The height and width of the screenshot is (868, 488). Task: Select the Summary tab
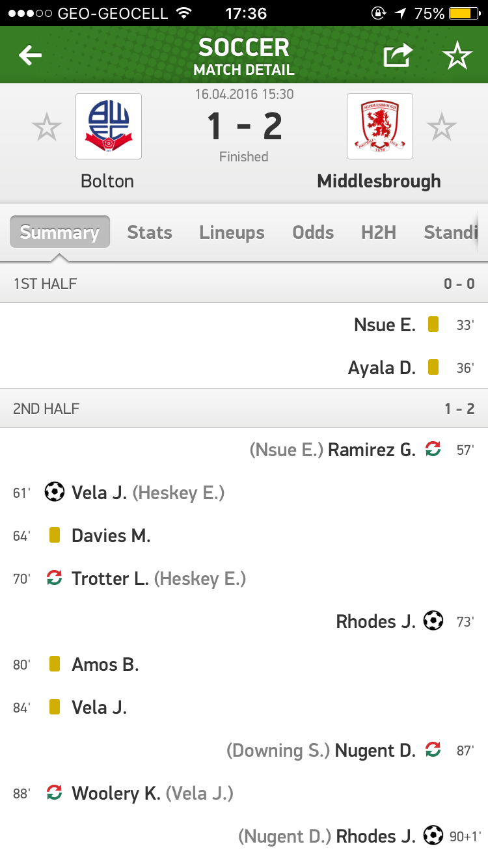pyautogui.click(x=59, y=232)
